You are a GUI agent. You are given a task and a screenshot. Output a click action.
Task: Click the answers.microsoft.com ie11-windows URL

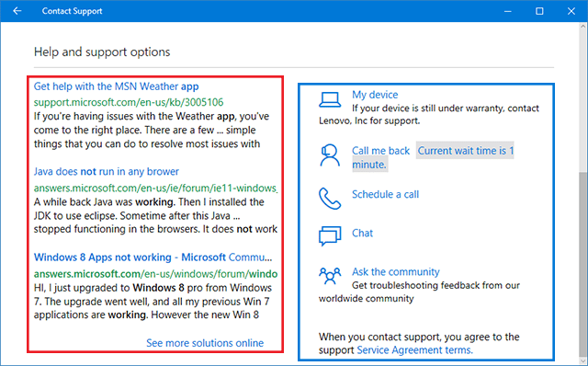[x=155, y=188]
